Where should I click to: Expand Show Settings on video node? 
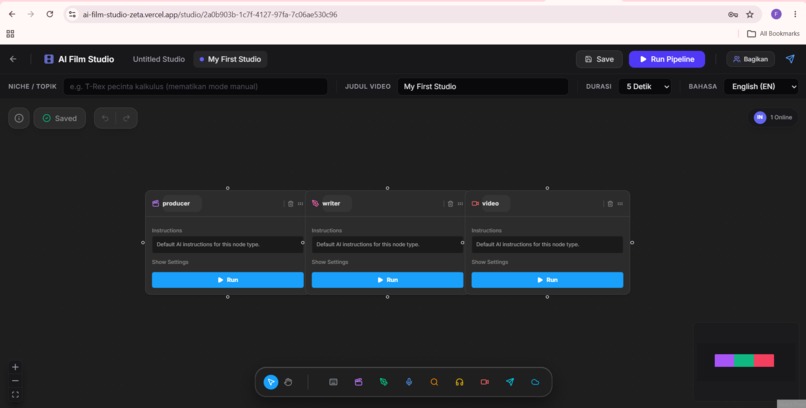[x=490, y=262]
